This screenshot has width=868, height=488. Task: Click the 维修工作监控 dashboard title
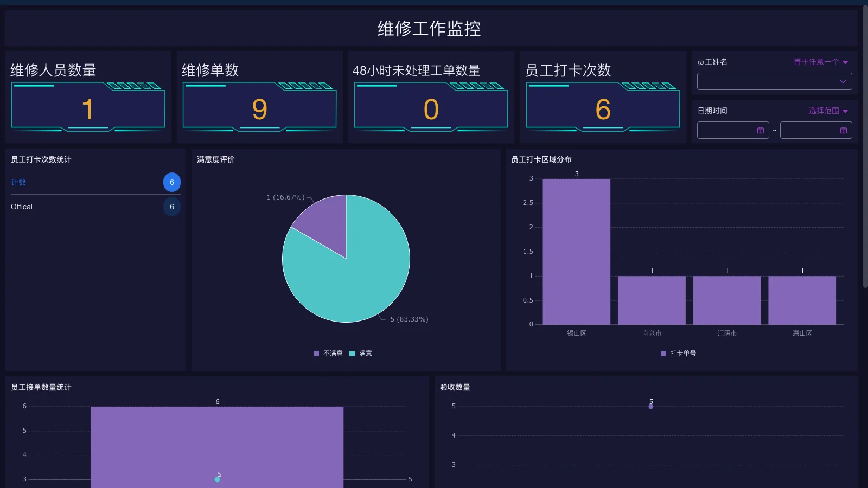[x=429, y=28]
